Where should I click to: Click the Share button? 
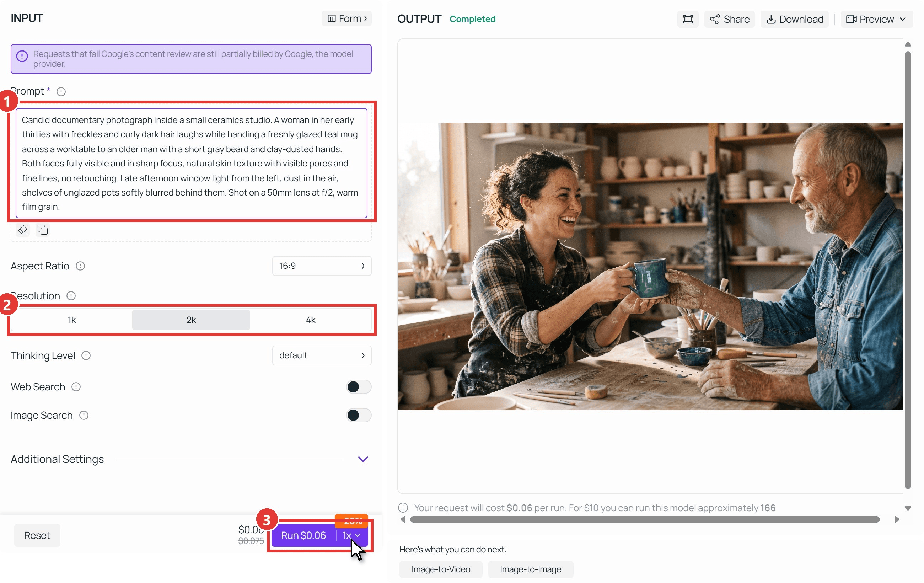pos(729,19)
